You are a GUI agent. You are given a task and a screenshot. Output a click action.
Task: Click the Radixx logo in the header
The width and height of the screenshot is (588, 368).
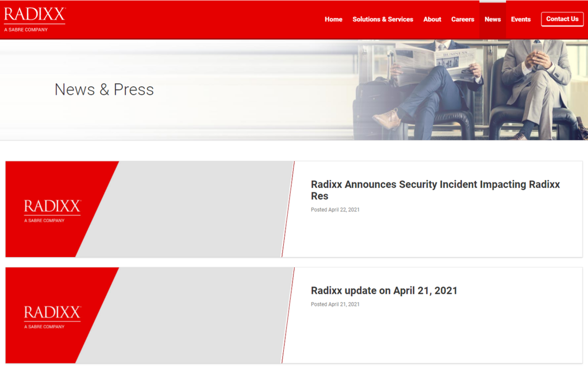[35, 19]
